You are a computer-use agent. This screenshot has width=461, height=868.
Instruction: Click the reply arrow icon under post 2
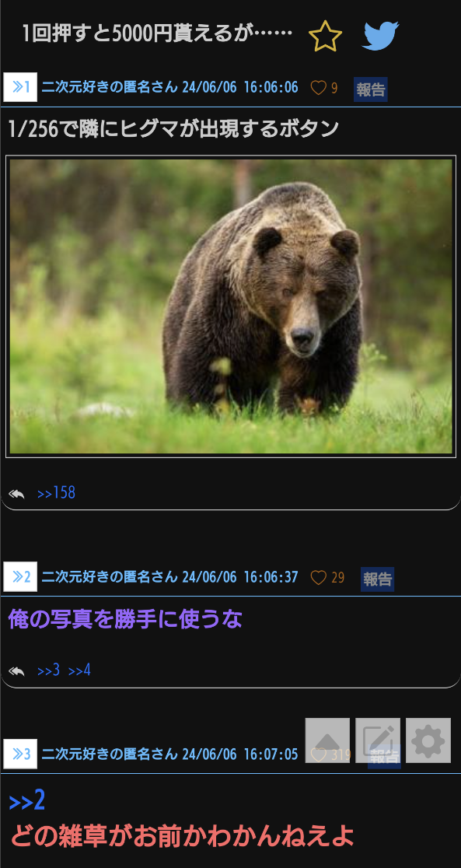click(16, 671)
